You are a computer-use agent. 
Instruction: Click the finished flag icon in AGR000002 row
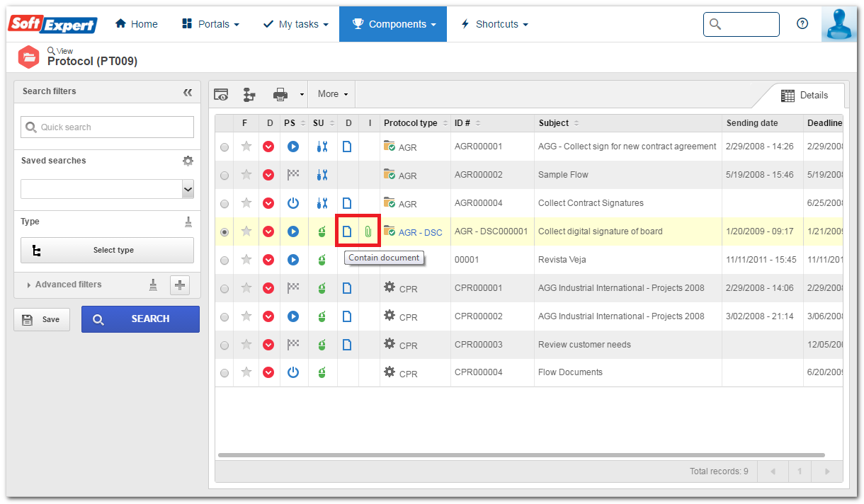(293, 175)
